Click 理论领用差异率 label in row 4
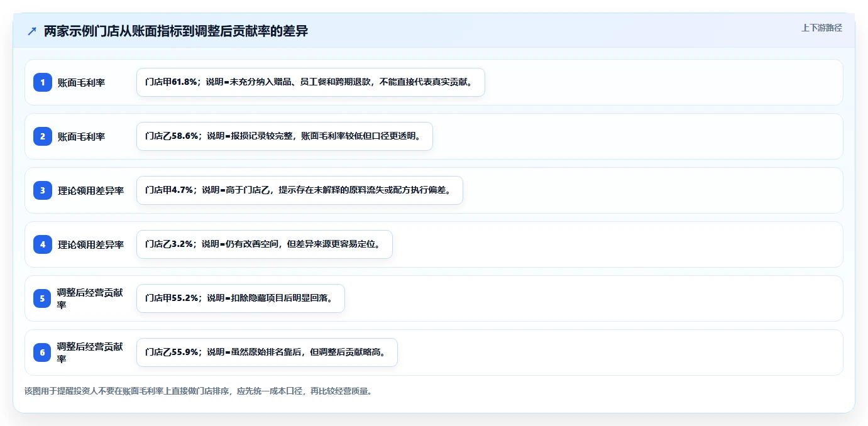868x426 pixels. click(91, 244)
